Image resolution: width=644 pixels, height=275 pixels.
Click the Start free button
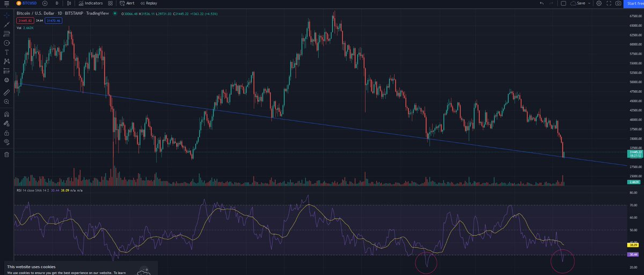click(634, 3)
